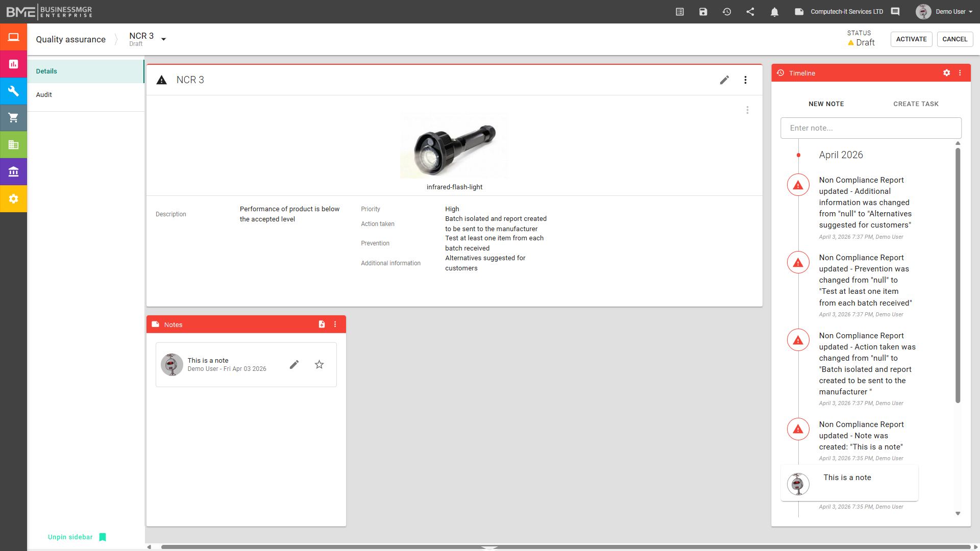Viewport: 980px width, 551px height.
Task: Edit the 'This is a note' entry
Action: pos(294,364)
